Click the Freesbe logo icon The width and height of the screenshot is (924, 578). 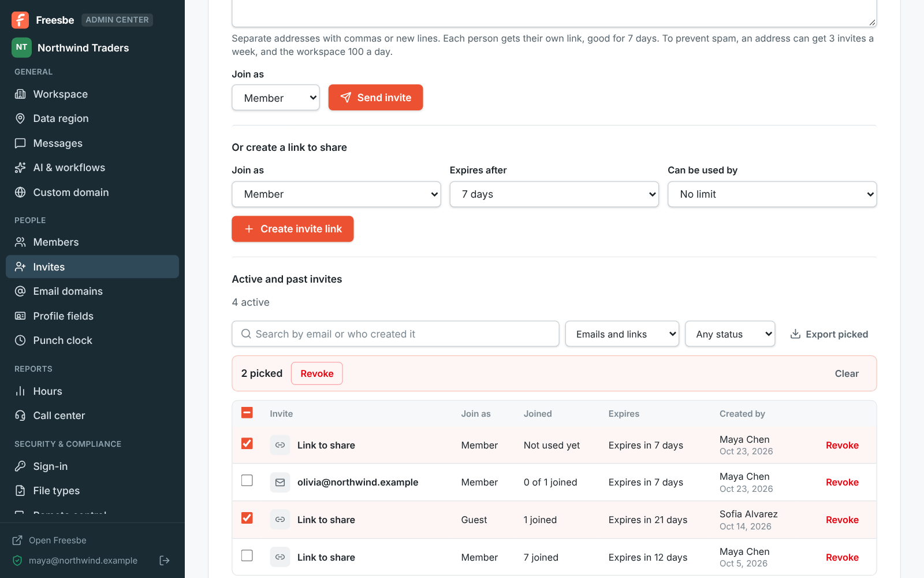(20, 20)
